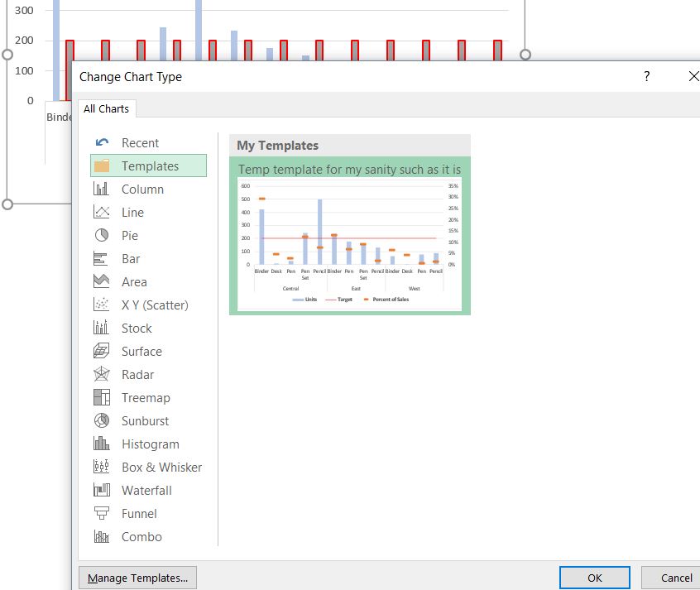The image size is (700, 590).
Task: Click the Radar chart icon
Action: [x=101, y=374]
